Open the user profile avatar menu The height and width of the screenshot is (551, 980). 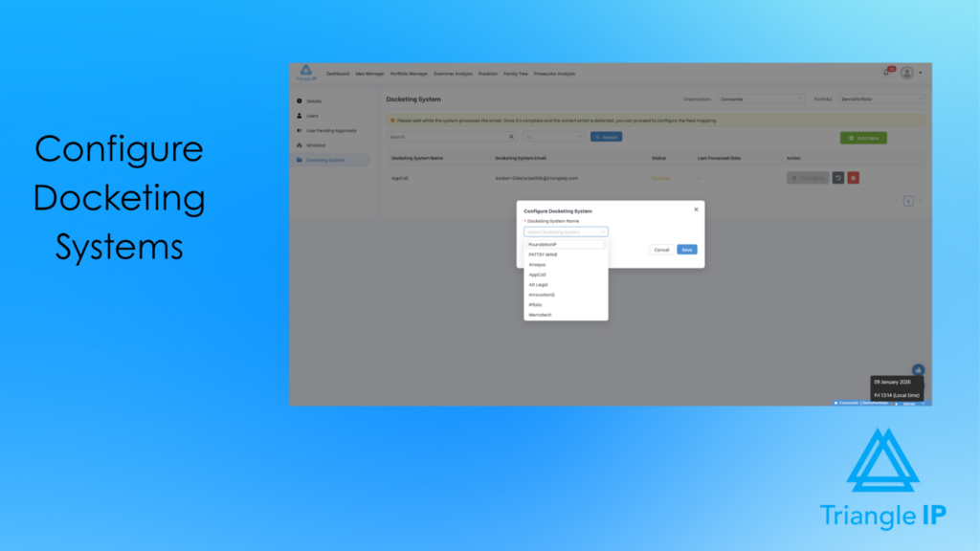coord(906,73)
